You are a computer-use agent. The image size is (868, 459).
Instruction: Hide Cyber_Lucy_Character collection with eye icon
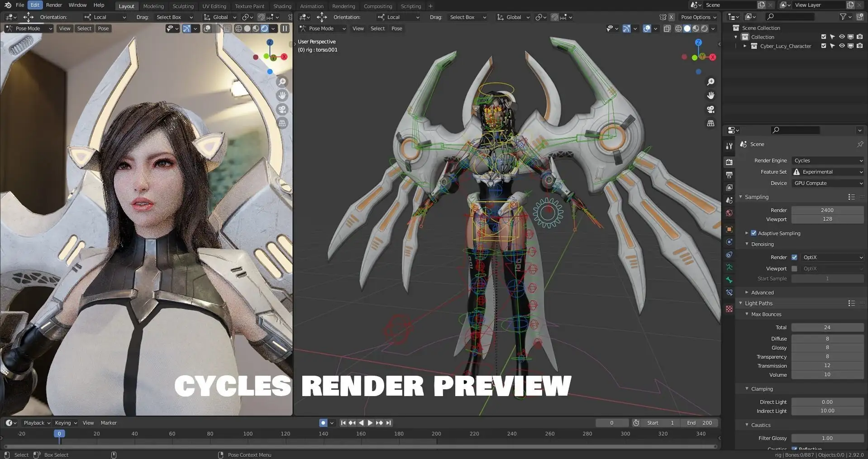[841, 46]
